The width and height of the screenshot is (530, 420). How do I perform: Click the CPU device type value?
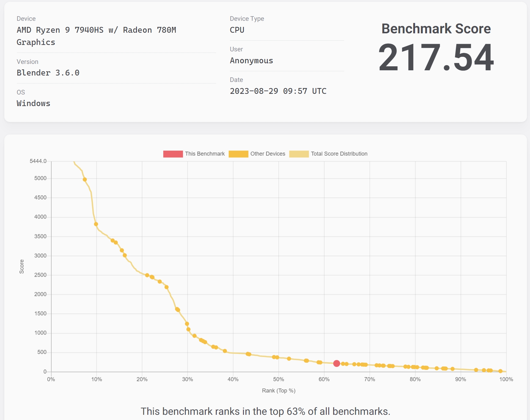[237, 30]
